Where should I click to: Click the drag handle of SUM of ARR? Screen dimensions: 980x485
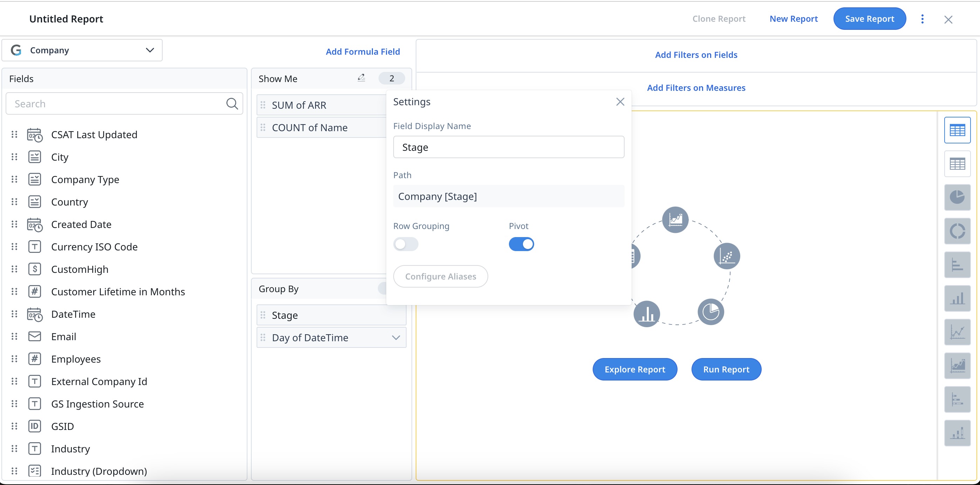click(263, 105)
